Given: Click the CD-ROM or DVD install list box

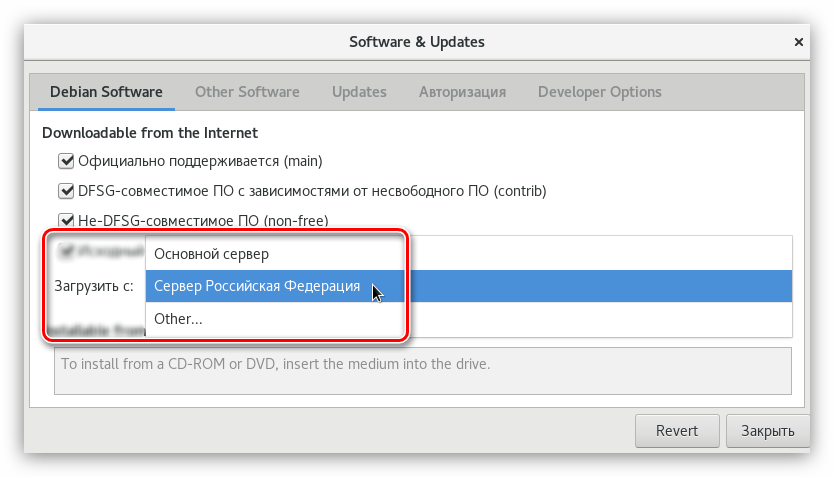Looking at the screenshot, I should (423, 370).
